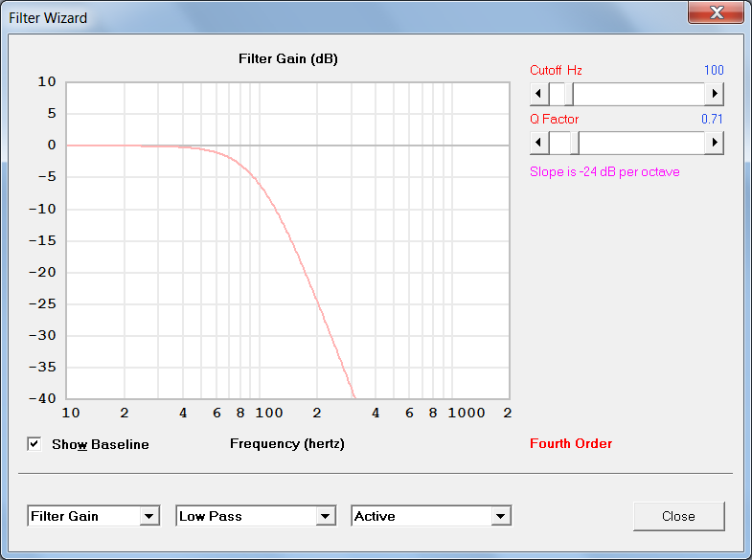Open the Low Pass filter type dropdown
Image resolution: width=752 pixels, height=560 pixels.
tap(256, 516)
